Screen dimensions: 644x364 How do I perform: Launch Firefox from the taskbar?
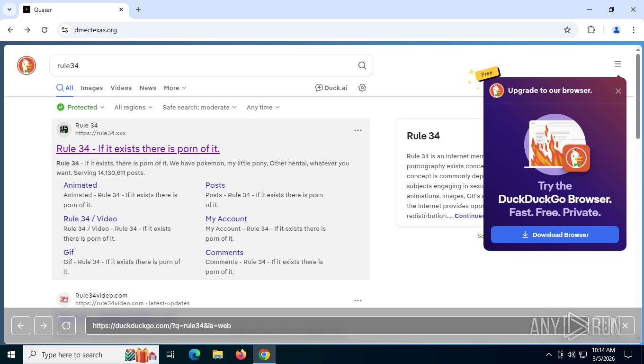[241, 355]
